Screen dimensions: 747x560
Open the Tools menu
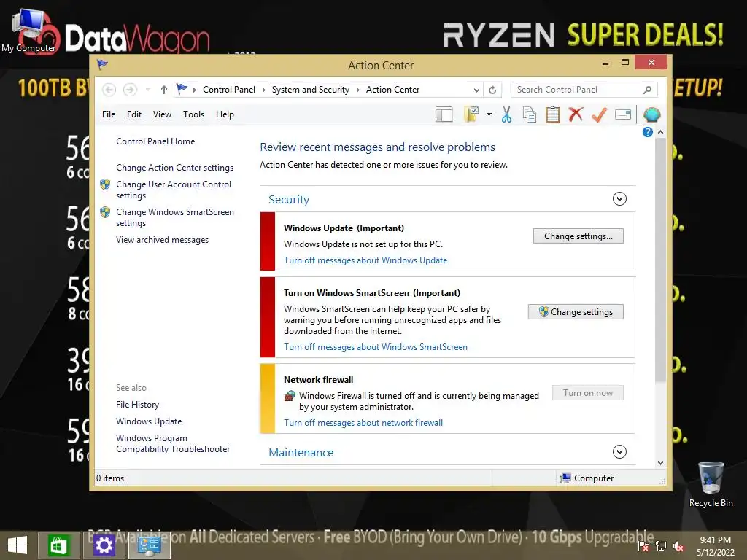[x=193, y=114]
